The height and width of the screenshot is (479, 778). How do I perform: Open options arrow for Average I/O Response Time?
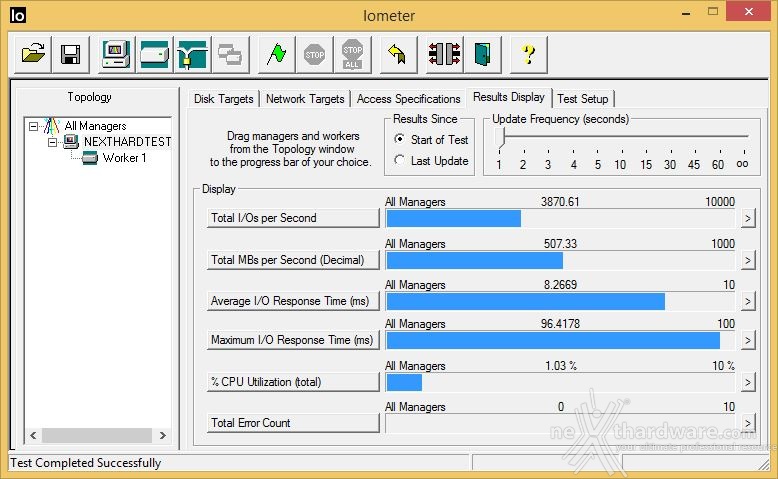pyautogui.click(x=748, y=302)
